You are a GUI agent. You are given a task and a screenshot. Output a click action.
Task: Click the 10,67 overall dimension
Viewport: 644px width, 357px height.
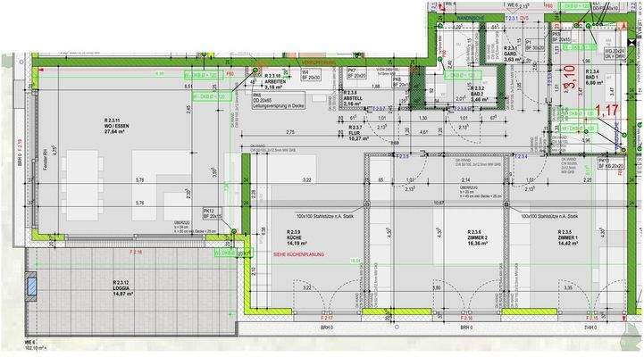[x=439, y=203]
